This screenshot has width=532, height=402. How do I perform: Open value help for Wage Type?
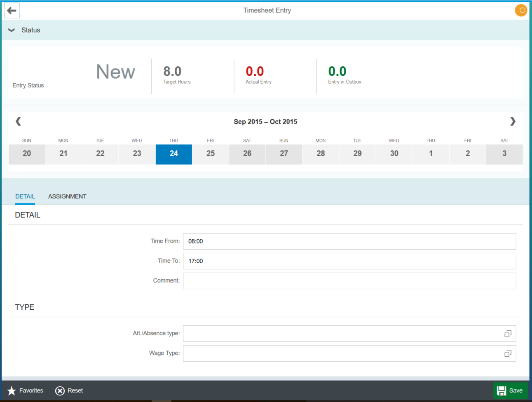508,353
